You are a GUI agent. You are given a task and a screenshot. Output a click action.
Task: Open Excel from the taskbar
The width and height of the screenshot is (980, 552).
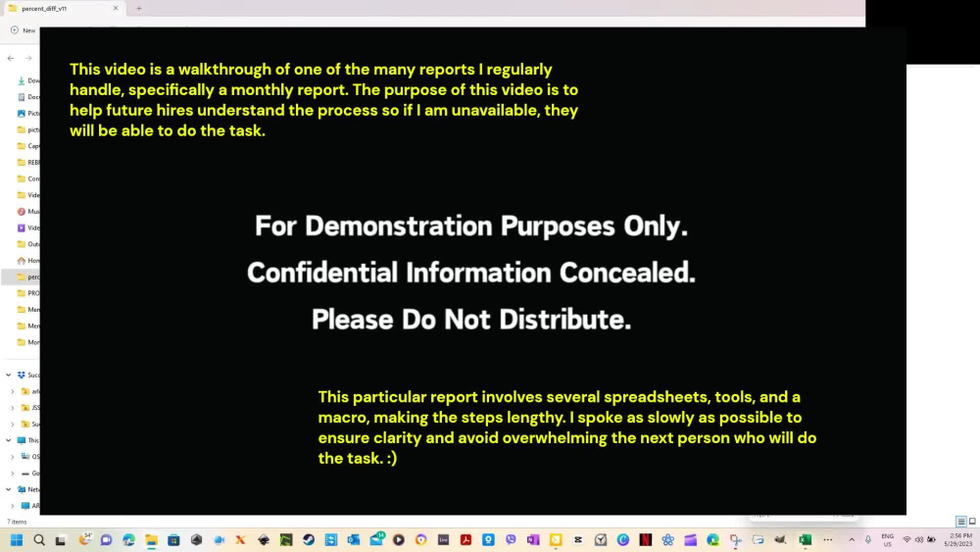[805, 540]
